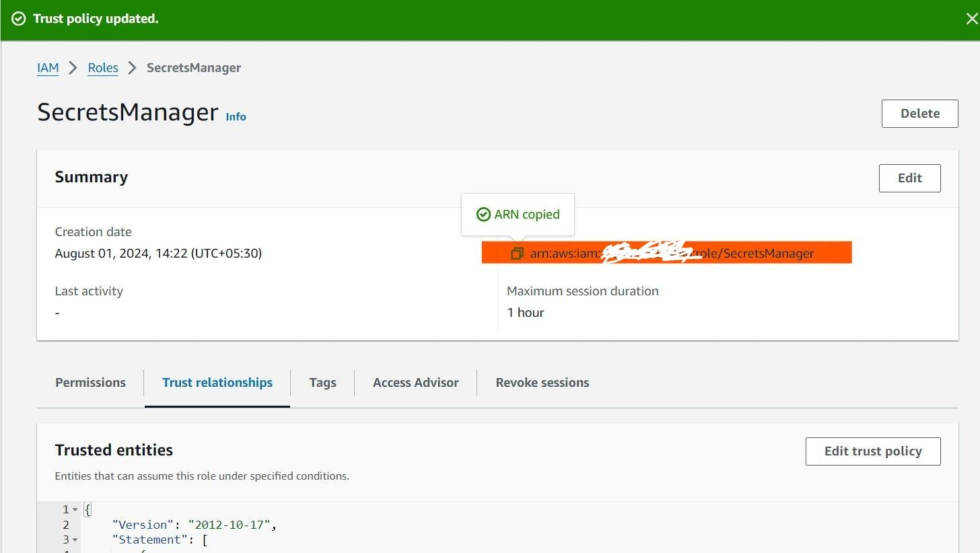Screen dimensions: 980x553
Task: Click the Maximum session duration label
Action: point(583,291)
